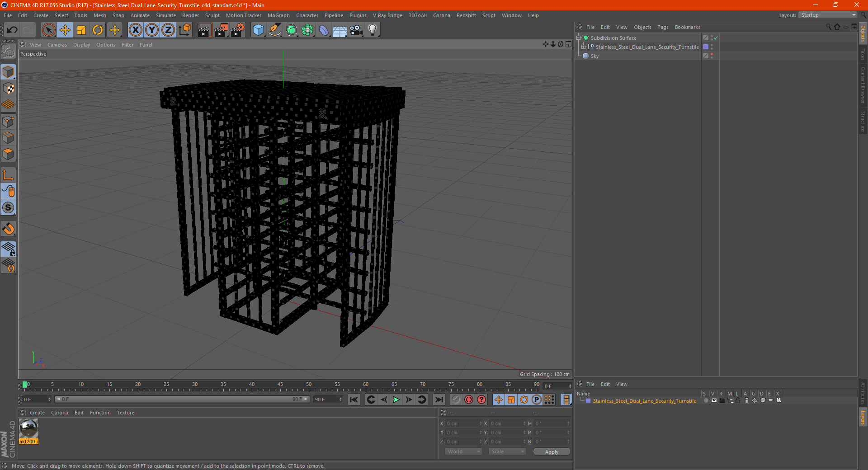Add a Light object
The image size is (868, 470).
click(x=373, y=30)
